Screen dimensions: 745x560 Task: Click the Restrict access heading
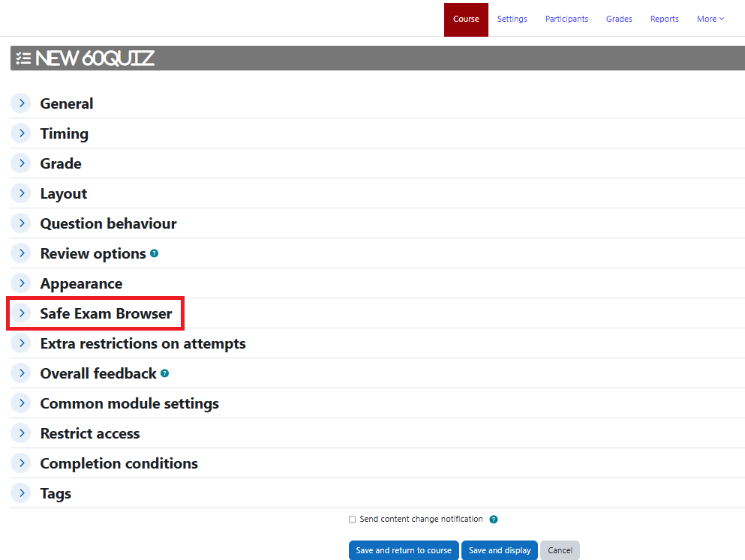click(x=90, y=434)
